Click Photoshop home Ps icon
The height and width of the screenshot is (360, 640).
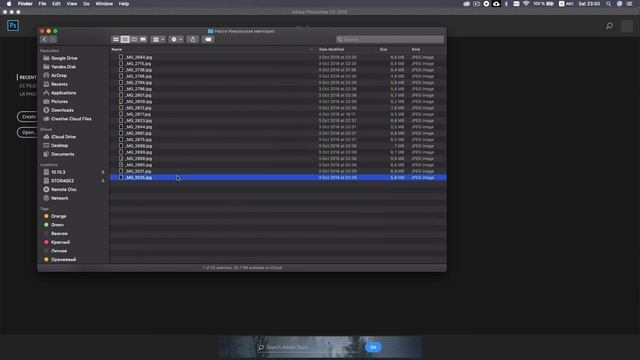pos(13,26)
